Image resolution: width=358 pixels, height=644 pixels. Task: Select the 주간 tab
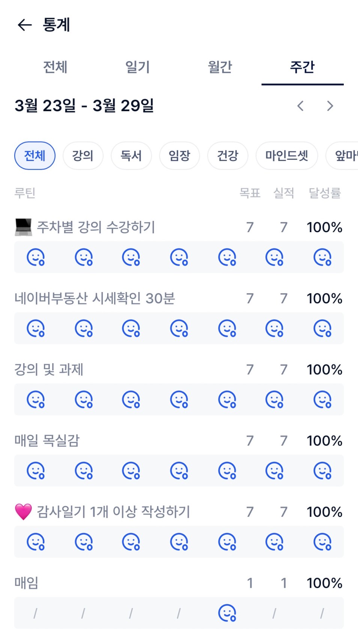point(303,67)
